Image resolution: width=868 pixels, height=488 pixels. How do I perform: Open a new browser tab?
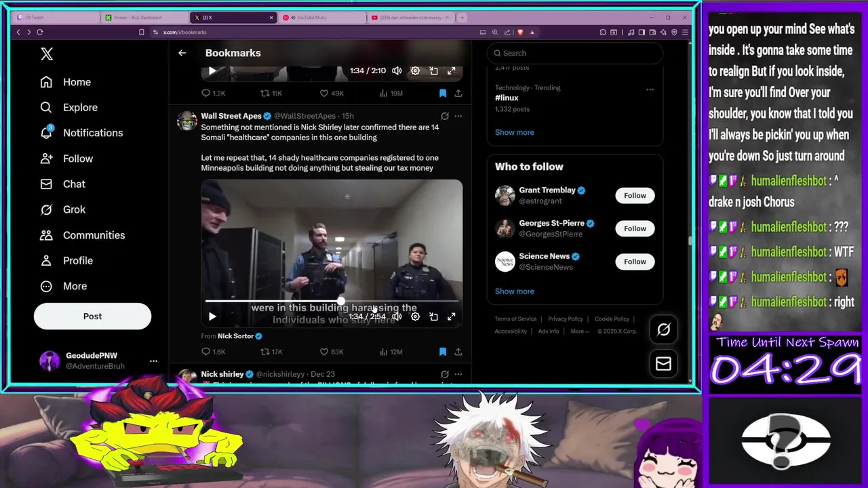coord(462,18)
